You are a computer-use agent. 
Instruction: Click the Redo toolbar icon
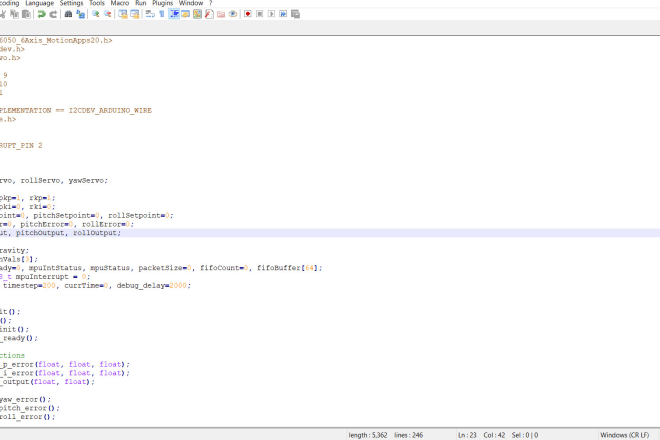[x=52, y=15]
